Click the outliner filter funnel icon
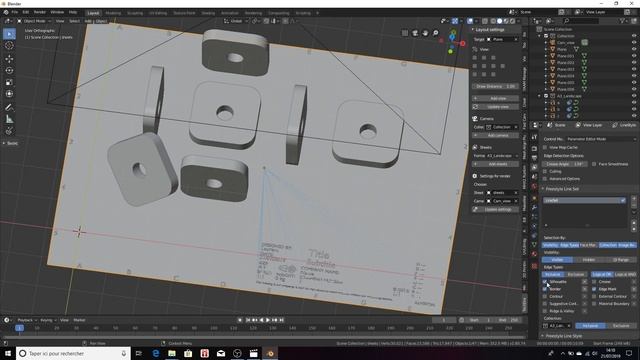 [622, 21]
